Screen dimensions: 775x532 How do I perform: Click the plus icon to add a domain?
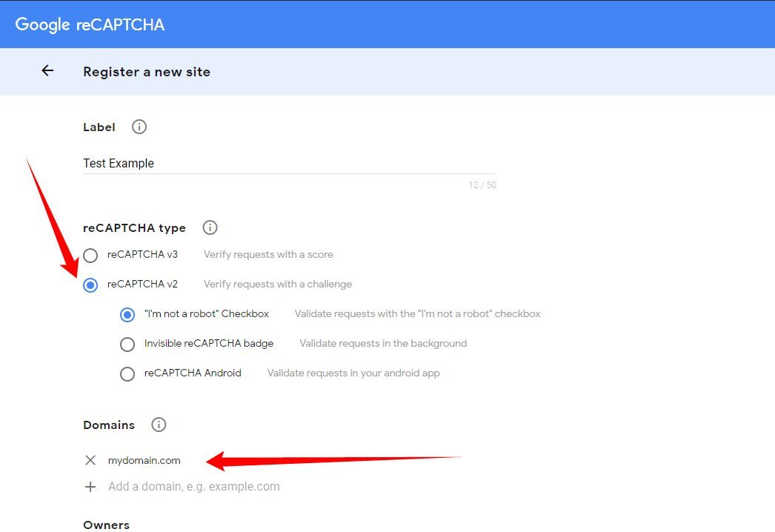coord(90,487)
